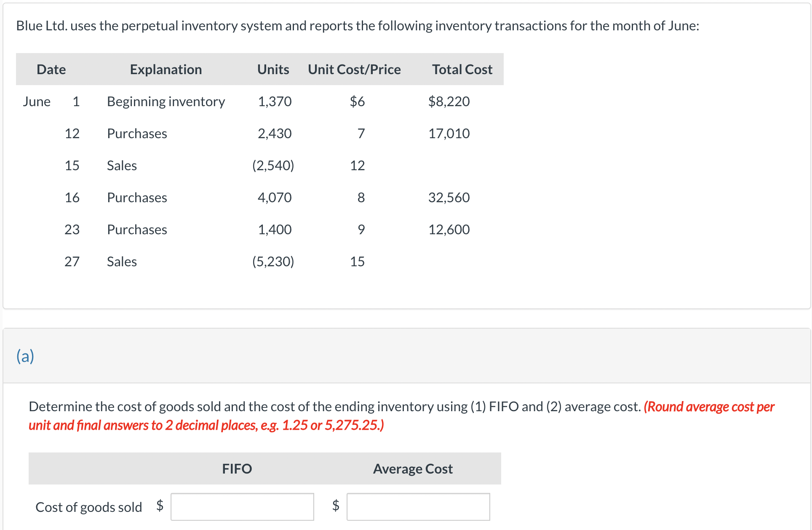Click the total cost value $8,220
Viewport: 812px width, 530px height.
pyautogui.click(x=449, y=101)
